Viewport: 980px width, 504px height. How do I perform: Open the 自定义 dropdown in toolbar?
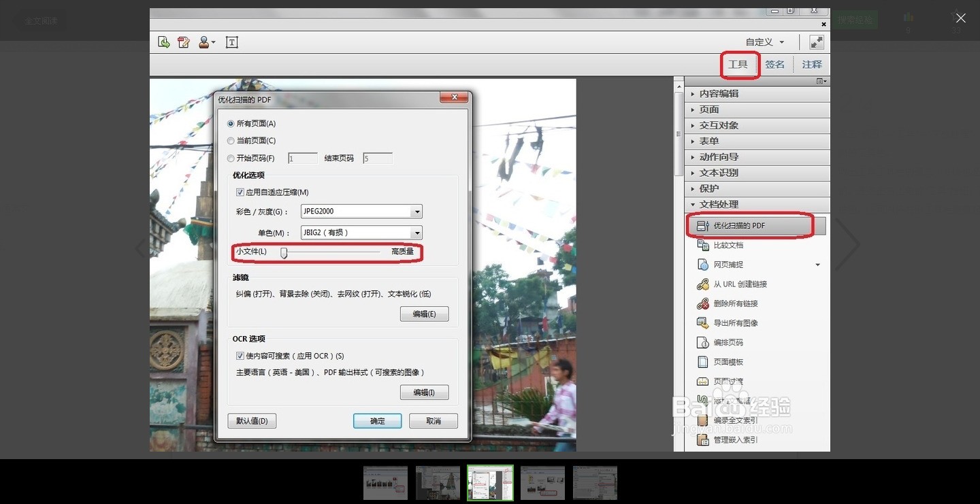coord(765,42)
